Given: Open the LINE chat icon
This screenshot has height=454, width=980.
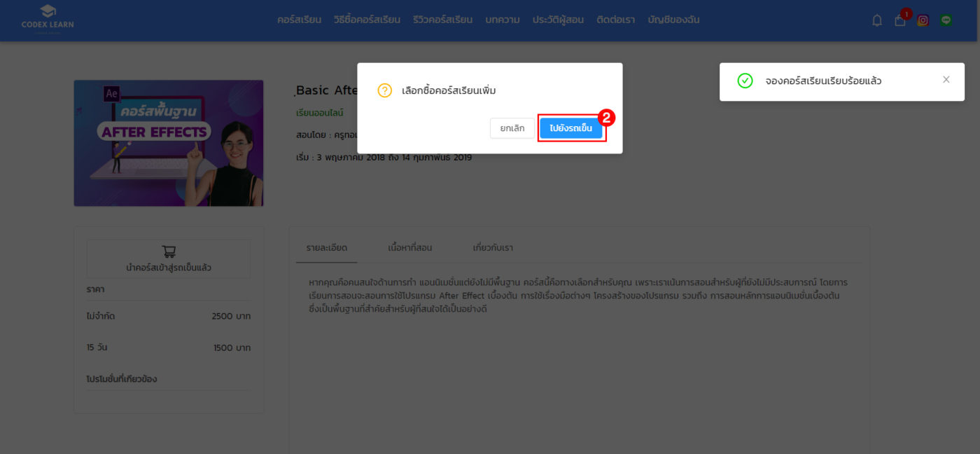Looking at the screenshot, I should pyautogui.click(x=946, y=20).
